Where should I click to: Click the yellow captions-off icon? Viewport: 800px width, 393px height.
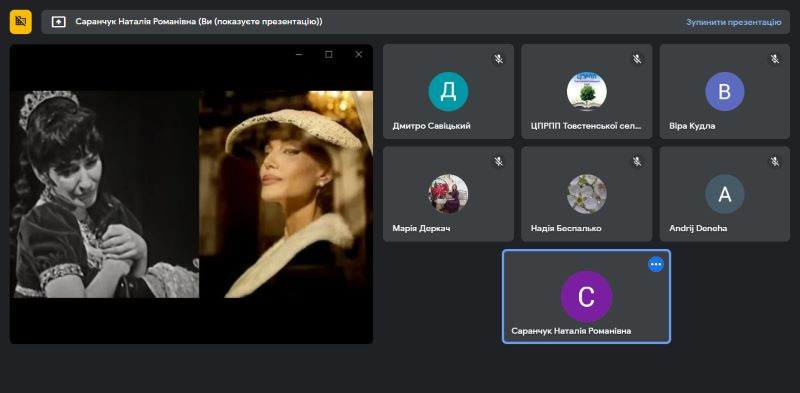click(20, 21)
